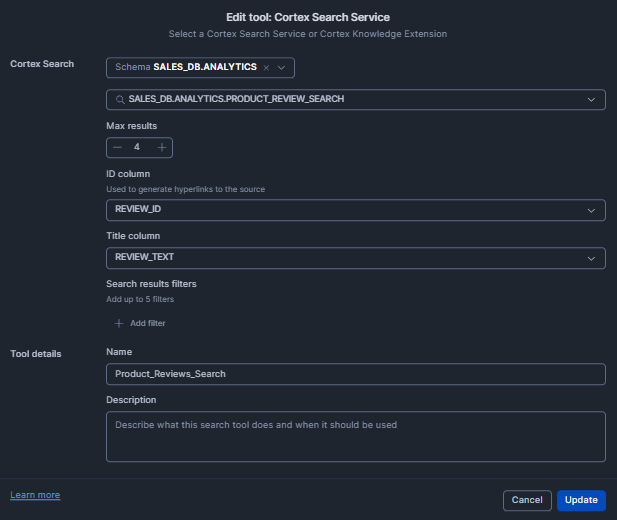Click the 'Description' field label
This screenshot has height=520, width=617.
131,400
